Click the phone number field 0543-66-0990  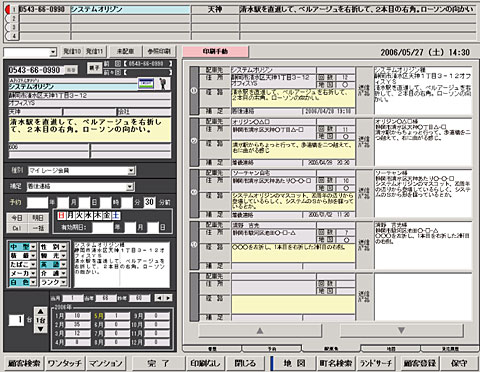35,70
